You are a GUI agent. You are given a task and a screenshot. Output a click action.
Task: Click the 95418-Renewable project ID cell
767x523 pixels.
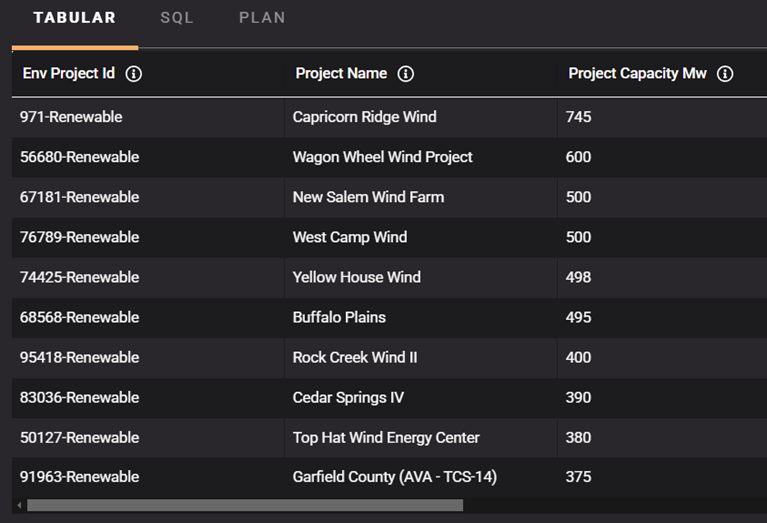(79, 357)
